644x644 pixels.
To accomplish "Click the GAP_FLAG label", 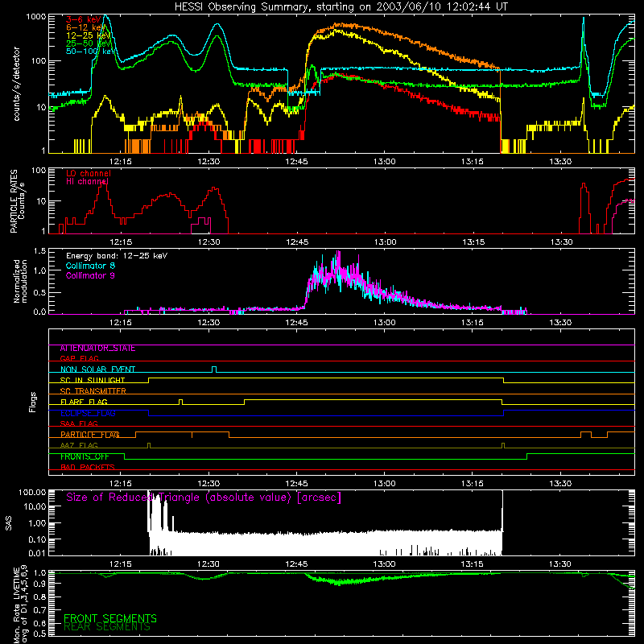I will coord(79,359).
